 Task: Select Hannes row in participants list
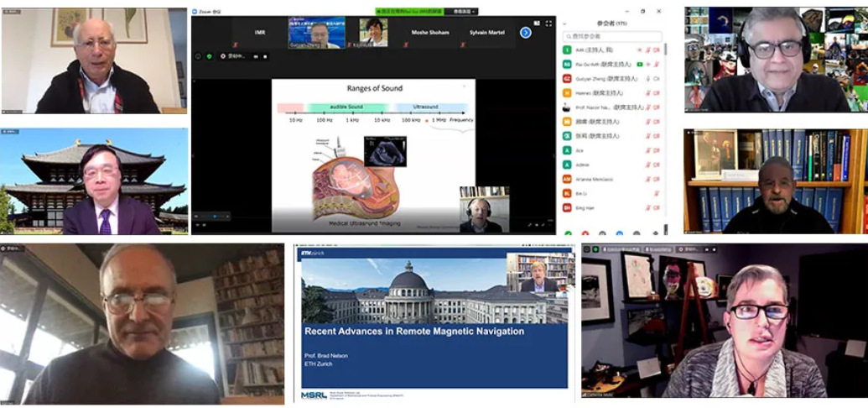(611, 93)
